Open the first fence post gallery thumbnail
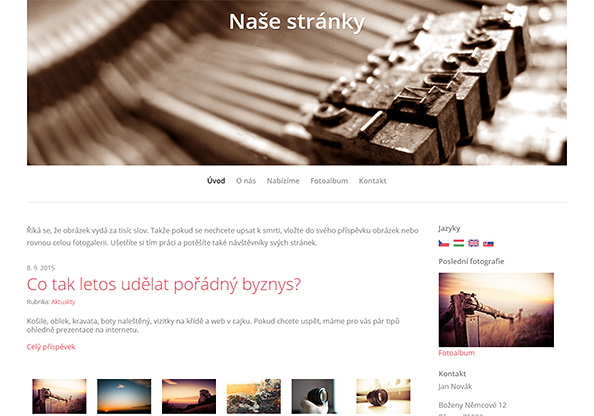This screenshot has width=594, height=416. click(x=59, y=396)
